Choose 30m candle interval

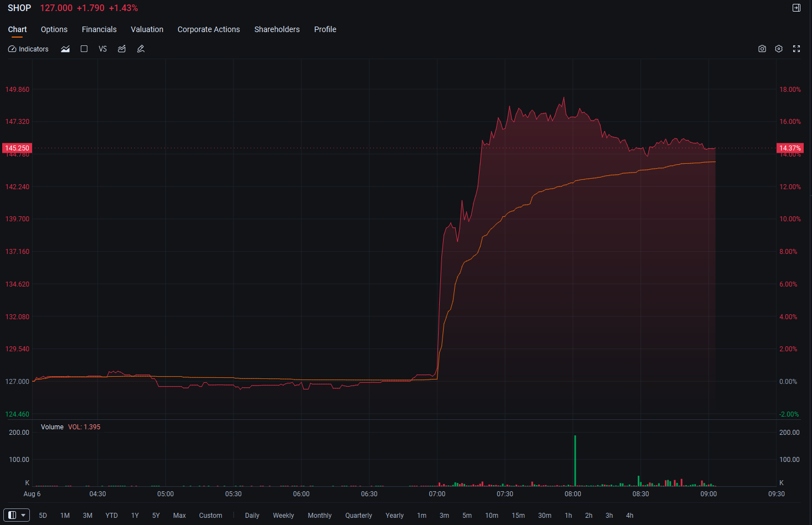[545, 516]
